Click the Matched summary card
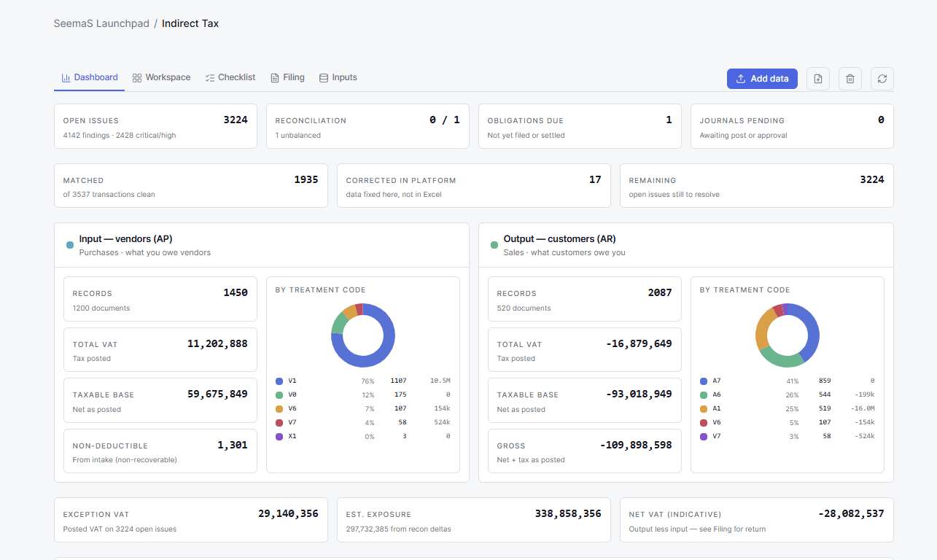937x560 pixels. (191, 186)
